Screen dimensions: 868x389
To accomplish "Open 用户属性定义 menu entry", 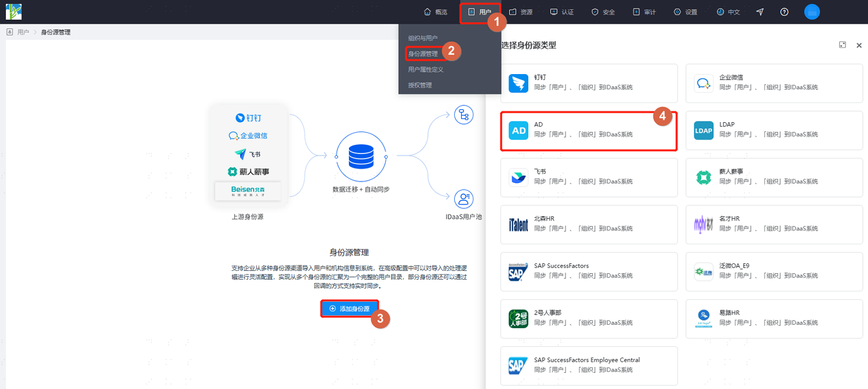I will 426,69.
